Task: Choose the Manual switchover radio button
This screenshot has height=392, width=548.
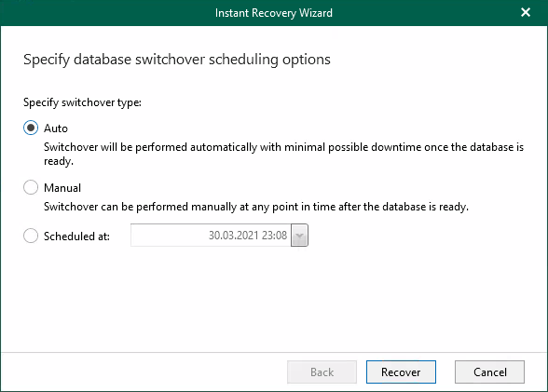Action: pyautogui.click(x=31, y=187)
